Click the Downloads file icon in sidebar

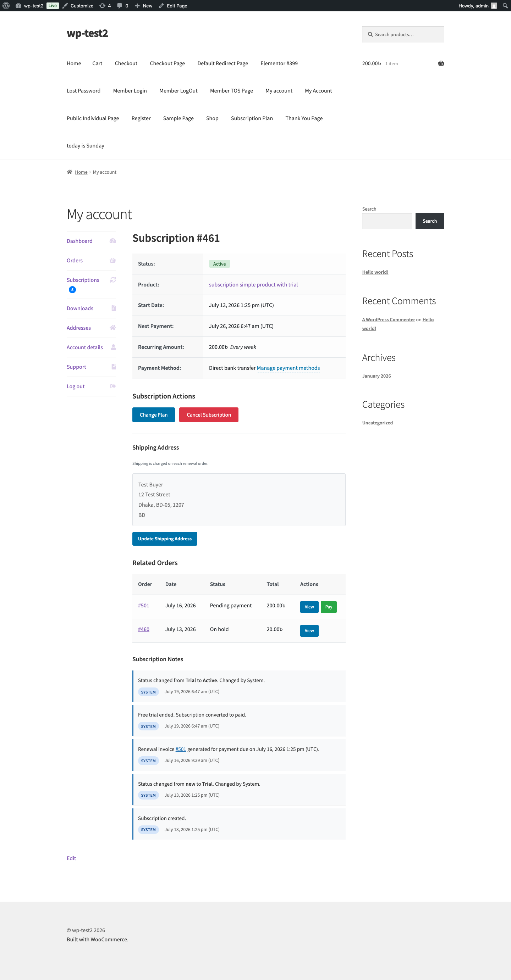pyautogui.click(x=114, y=308)
